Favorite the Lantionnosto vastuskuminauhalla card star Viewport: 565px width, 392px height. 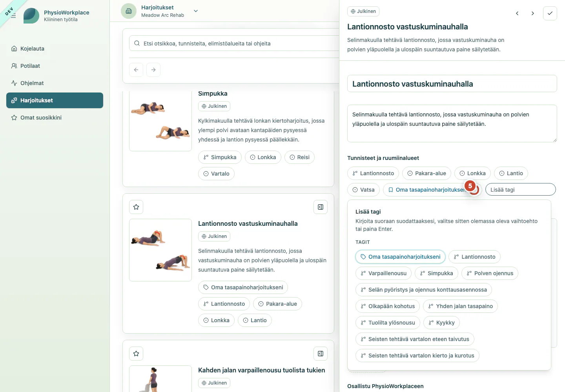click(x=136, y=207)
